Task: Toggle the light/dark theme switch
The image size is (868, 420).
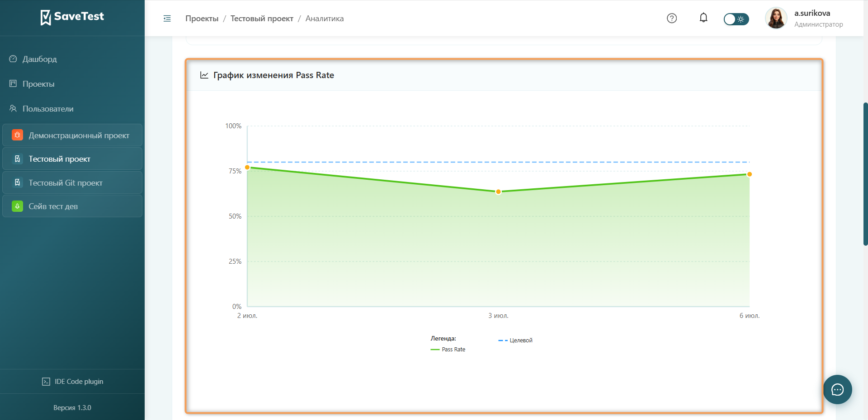Action: (x=736, y=19)
